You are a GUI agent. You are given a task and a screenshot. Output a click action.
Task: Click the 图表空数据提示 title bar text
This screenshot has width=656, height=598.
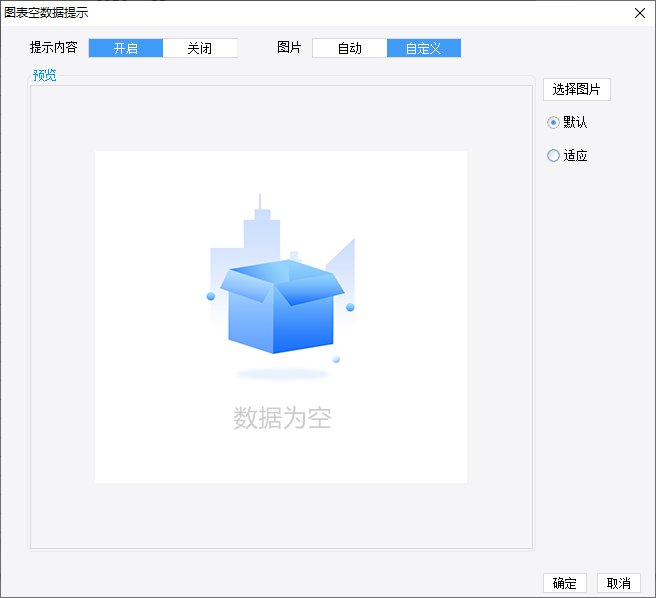[x=46, y=13]
